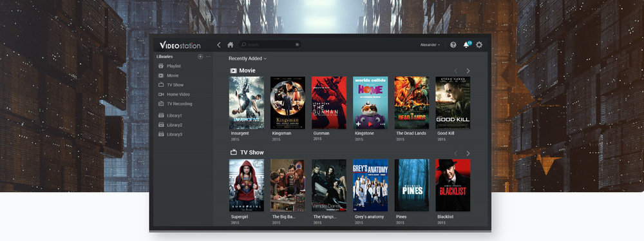644x241 pixels.
Task: Open the Supergirl show poster
Action: [247, 185]
